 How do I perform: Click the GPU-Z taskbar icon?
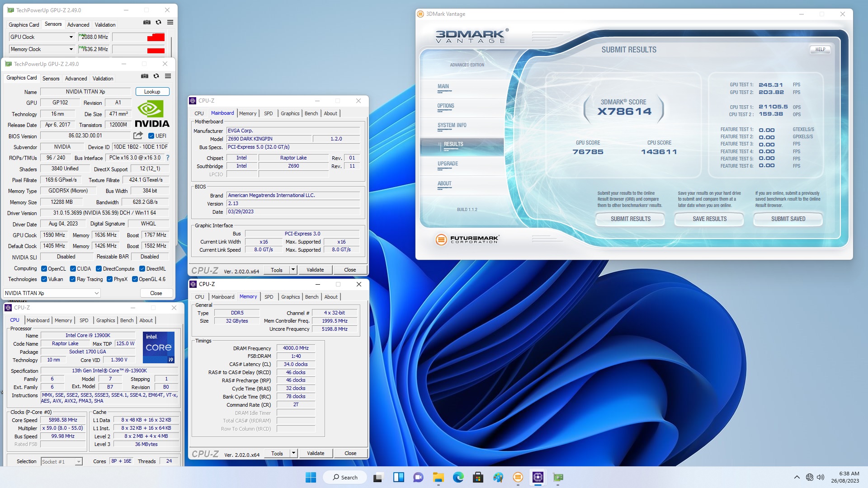tap(558, 477)
